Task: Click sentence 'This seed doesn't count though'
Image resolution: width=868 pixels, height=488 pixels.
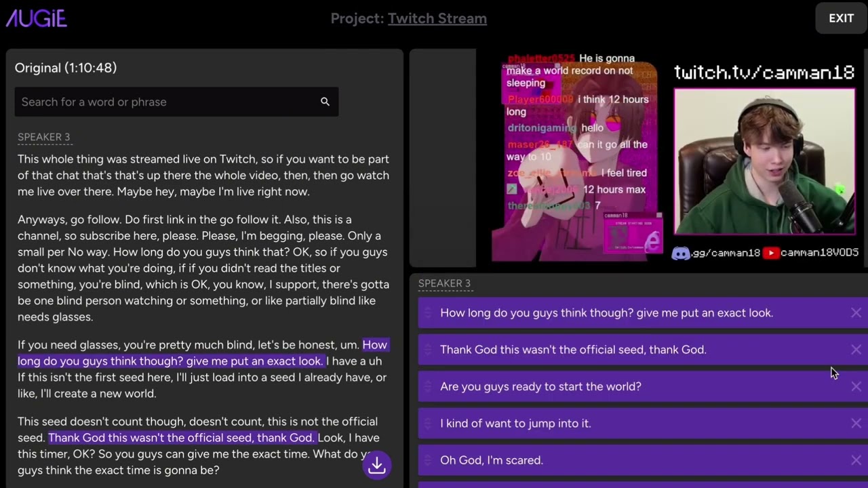Action: [x=198, y=422]
